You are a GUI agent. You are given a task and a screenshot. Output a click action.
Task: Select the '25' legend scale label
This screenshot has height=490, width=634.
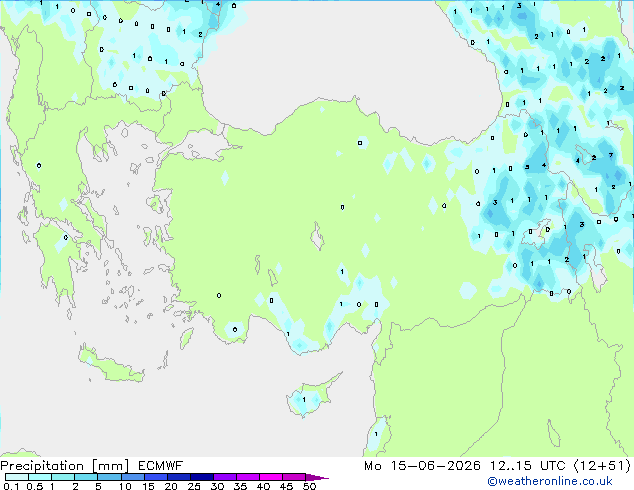point(194,486)
